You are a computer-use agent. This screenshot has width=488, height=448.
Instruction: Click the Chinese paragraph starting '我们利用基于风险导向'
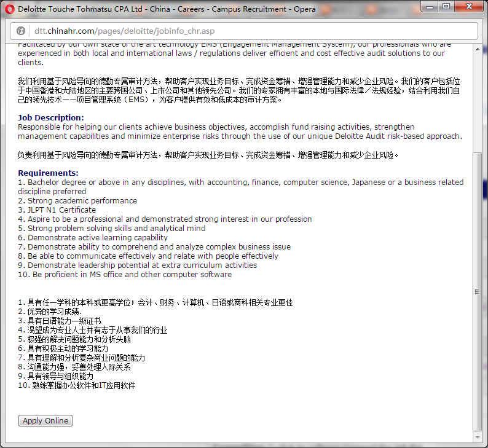pyautogui.click(x=238, y=90)
